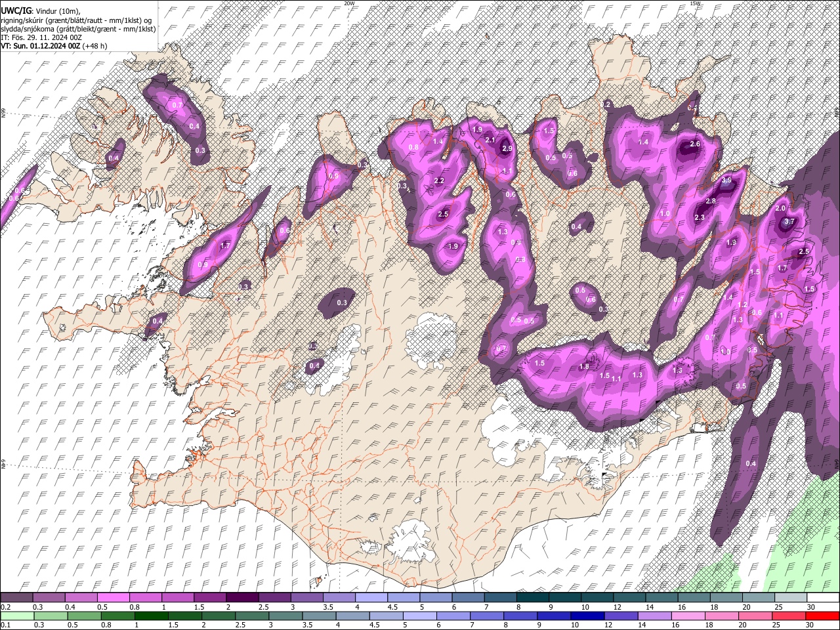The width and height of the screenshot is (840, 630).
Task: Pick upper-row lavender swatch between 4 and 4.5
Action: [371, 598]
